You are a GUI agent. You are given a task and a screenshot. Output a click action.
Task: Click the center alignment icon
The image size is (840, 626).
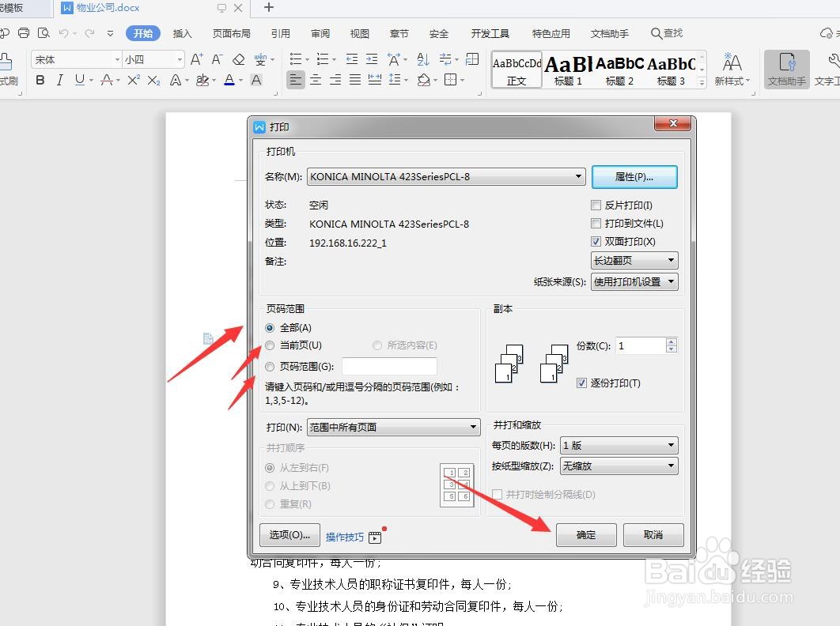pos(316,79)
